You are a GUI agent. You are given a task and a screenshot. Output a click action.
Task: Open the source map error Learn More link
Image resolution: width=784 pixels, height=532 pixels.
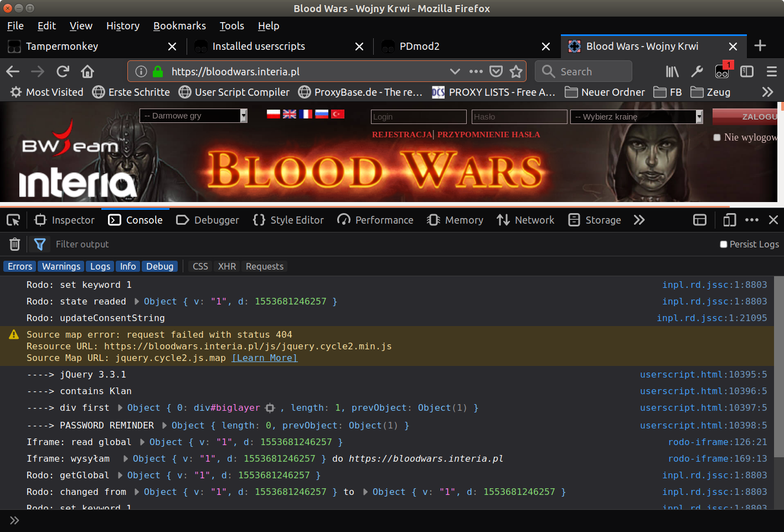click(x=264, y=358)
